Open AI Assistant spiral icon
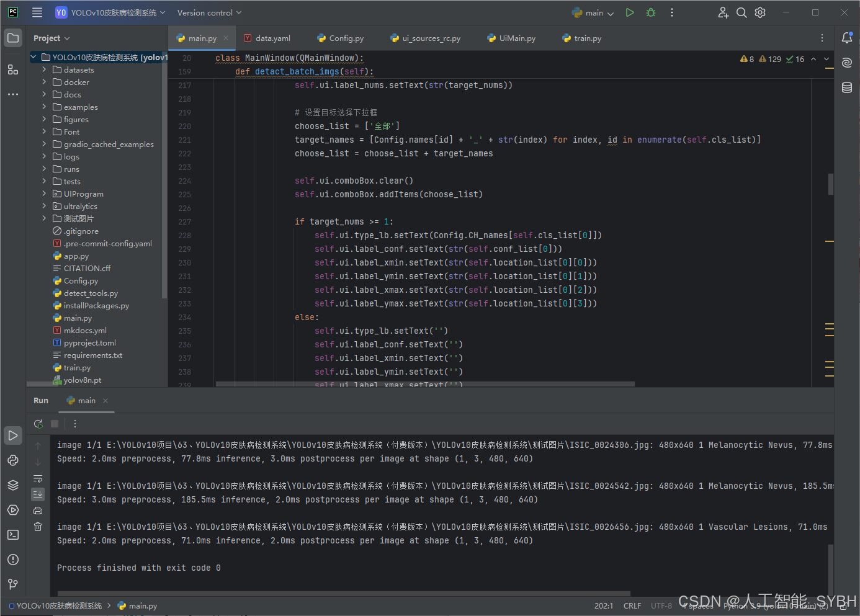The height and width of the screenshot is (616, 860). [x=847, y=63]
